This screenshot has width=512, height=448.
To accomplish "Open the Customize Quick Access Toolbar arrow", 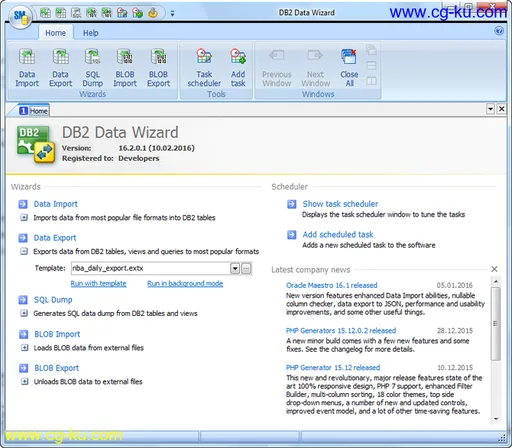I will point(172,14).
